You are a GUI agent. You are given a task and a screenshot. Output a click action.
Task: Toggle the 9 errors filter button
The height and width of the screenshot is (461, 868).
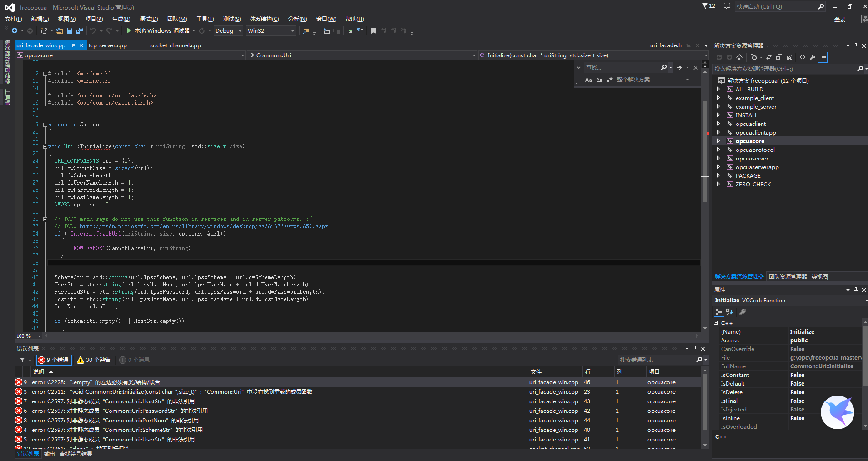54,360
